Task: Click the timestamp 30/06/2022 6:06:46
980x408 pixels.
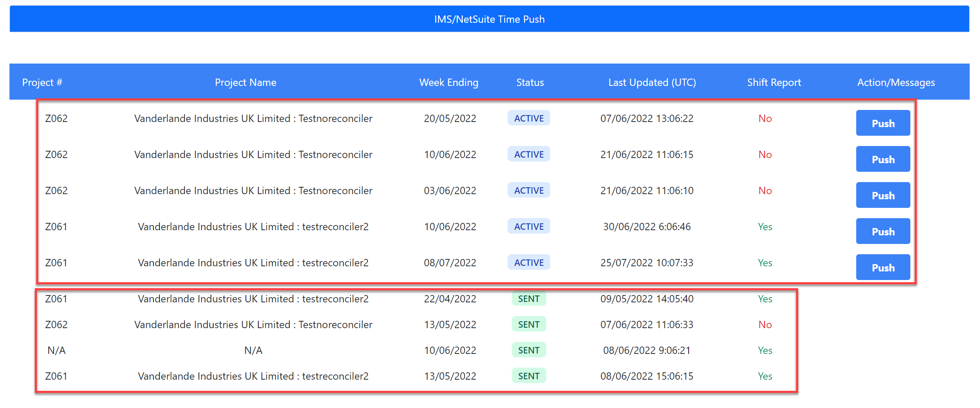Action: pos(647,227)
